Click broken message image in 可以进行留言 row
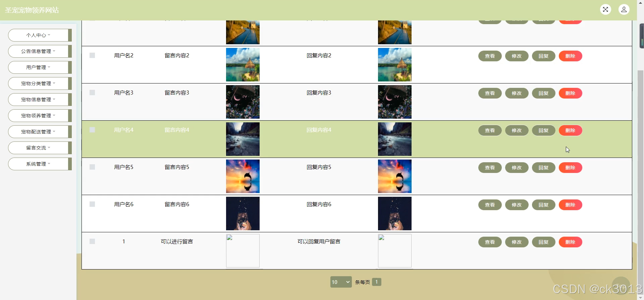Screen dimensions: 644x300 tap(243, 251)
